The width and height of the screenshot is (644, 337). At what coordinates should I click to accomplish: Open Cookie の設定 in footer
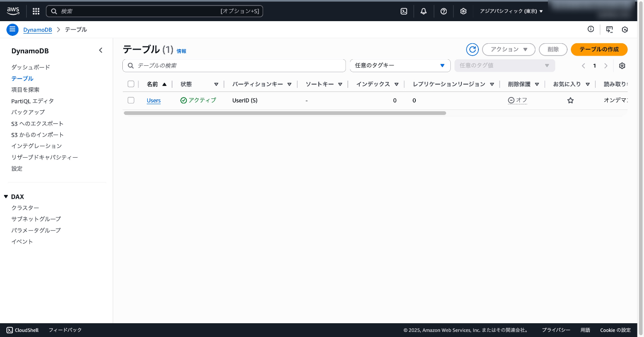[x=615, y=330]
